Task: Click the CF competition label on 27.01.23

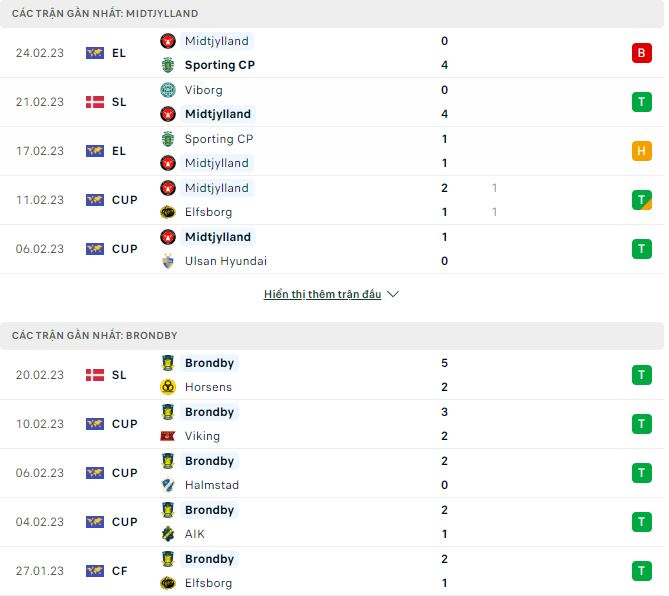Action: click(x=119, y=571)
